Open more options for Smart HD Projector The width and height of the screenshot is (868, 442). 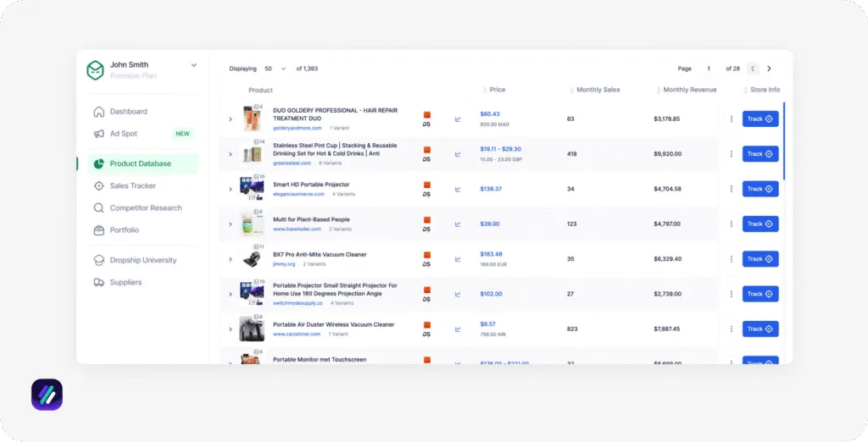click(x=732, y=189)
